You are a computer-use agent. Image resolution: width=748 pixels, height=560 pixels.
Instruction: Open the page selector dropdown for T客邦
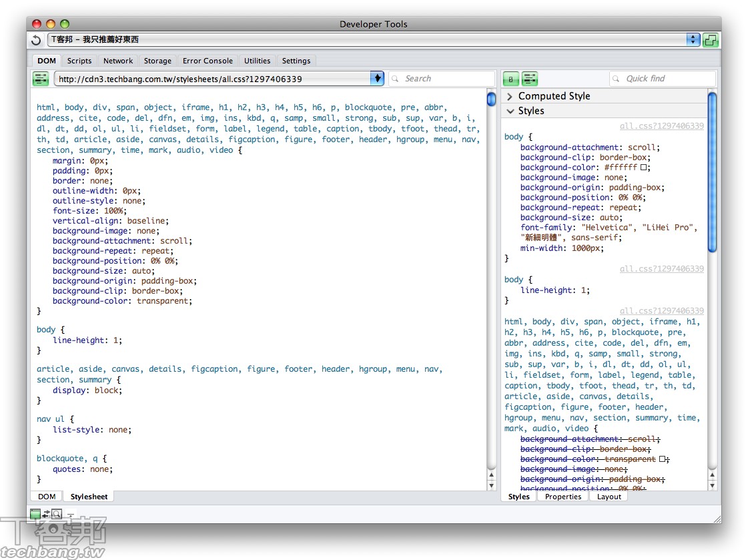[693, 40]
